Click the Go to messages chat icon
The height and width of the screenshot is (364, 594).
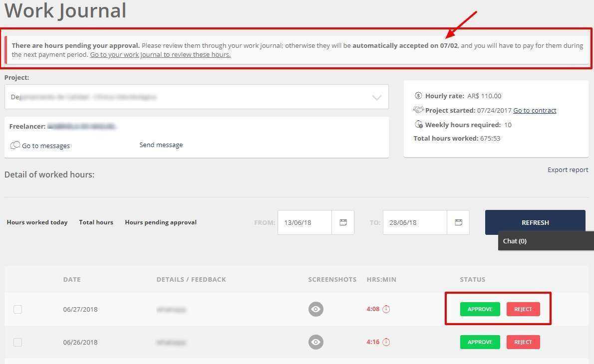click(15, 146)
